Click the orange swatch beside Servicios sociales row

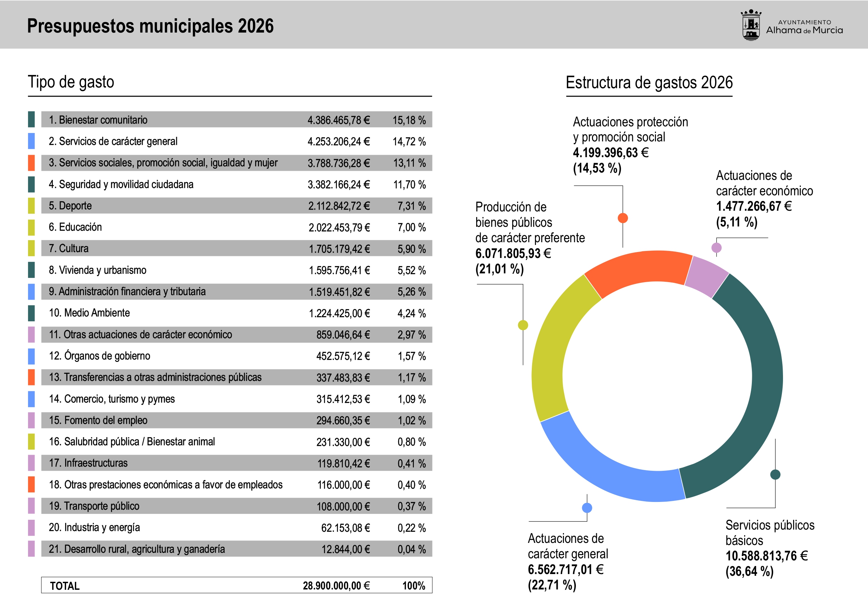pos(31,162)
